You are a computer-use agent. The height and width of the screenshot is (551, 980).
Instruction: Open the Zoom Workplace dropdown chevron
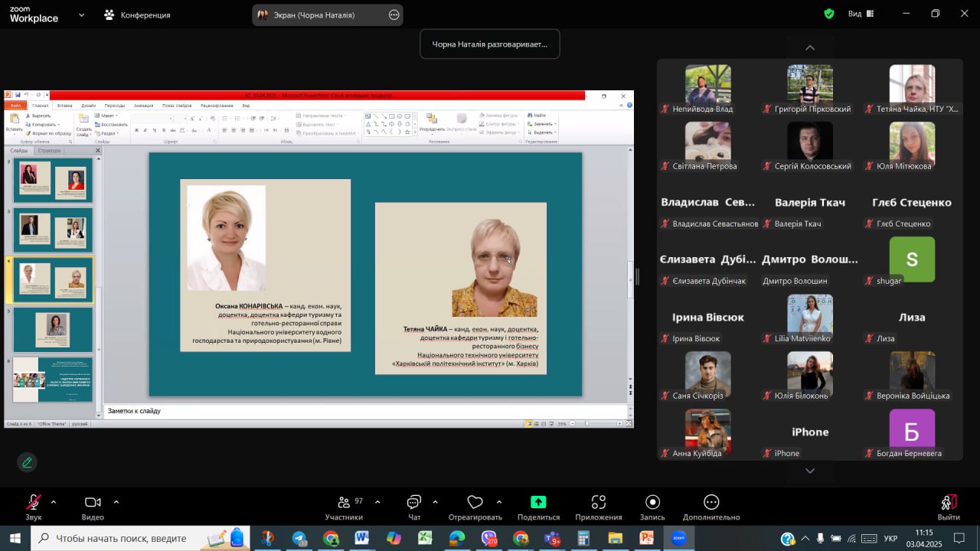click(82, 15)
